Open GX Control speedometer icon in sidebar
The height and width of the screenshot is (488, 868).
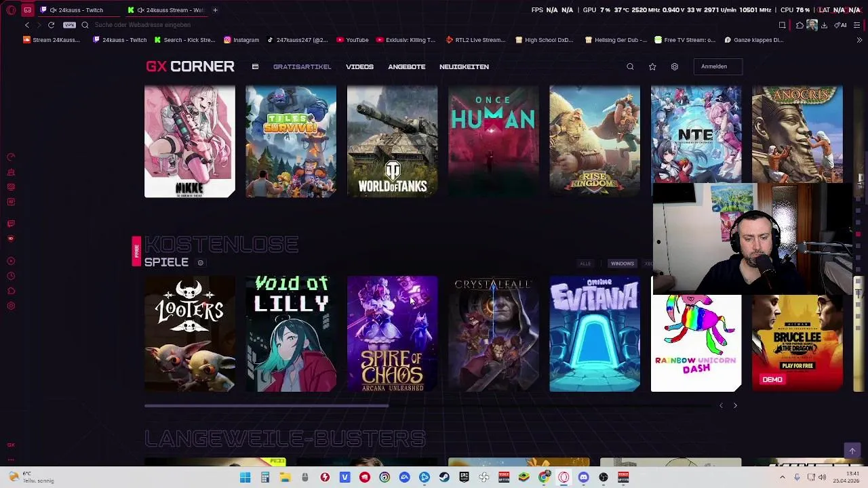pos(11,157)
